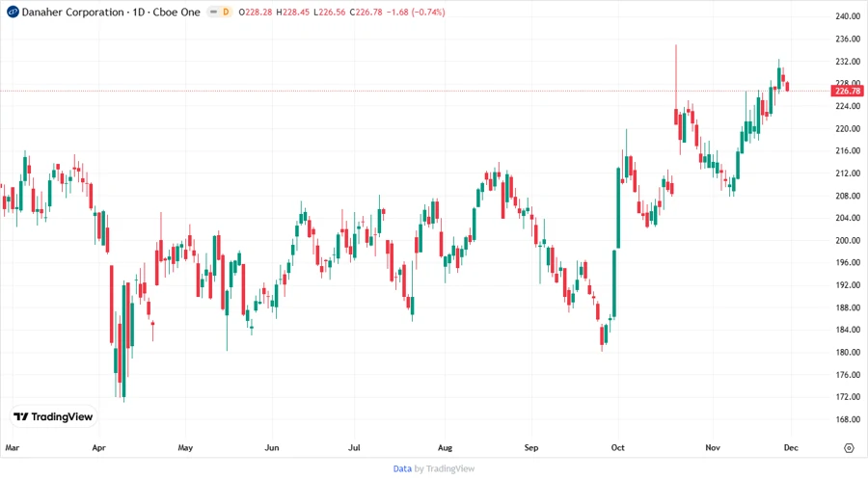This screenshot has height=480, width=868.
Task: Click the Jul label on time axis
Action: click(354, 448)
